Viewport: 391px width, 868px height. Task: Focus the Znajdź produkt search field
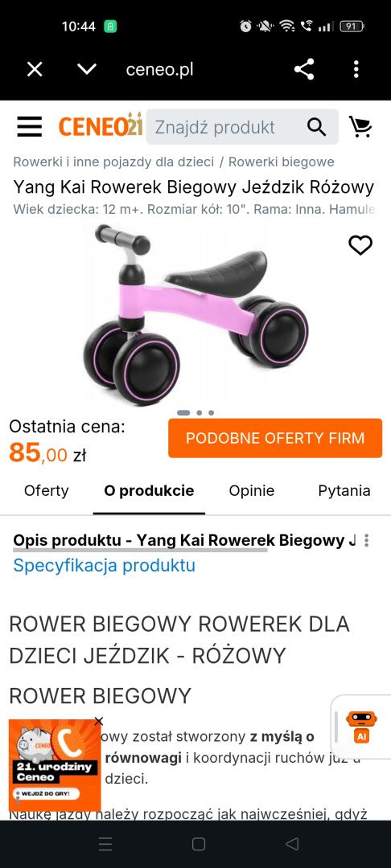point(225,127)
